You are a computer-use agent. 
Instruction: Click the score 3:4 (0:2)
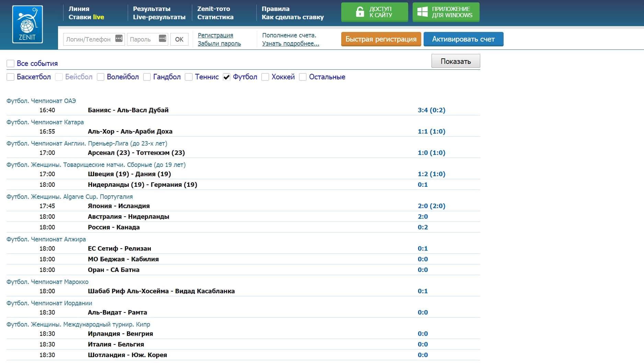pyautogui.click(x=432, y=110)
